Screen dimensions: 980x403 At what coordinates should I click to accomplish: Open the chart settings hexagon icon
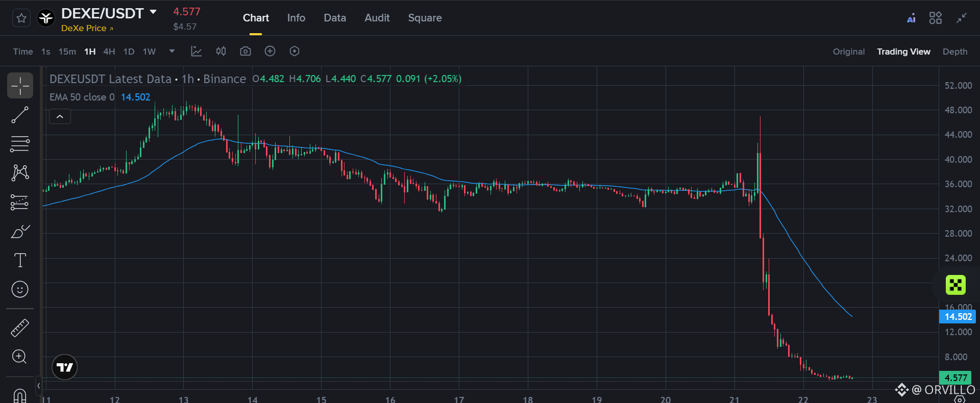[x=295, y=51]
